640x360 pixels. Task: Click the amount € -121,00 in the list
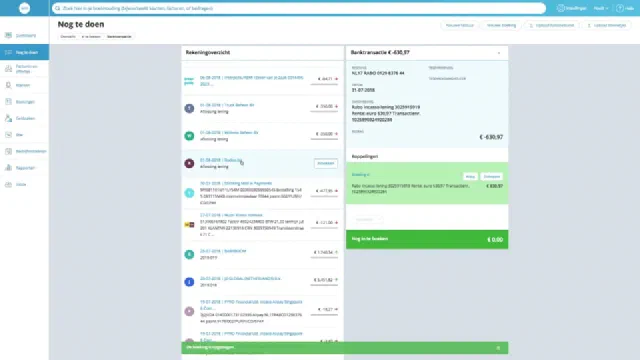324,222
